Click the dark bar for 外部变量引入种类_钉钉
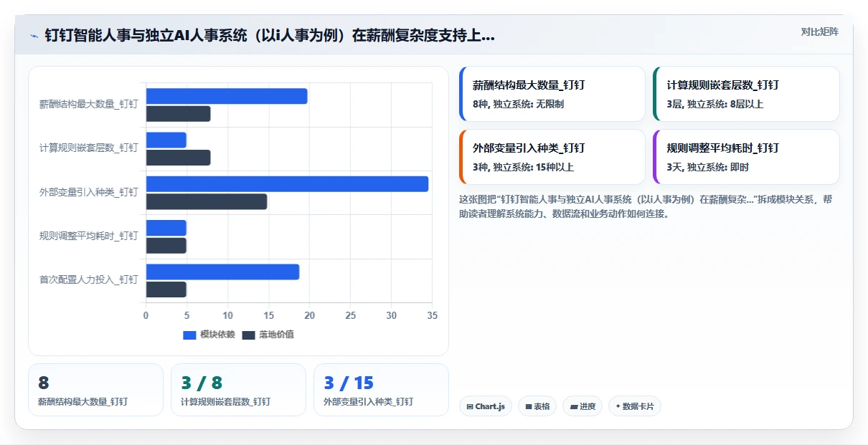The height and width of the screenshot is (445, 868). [207, 201]
